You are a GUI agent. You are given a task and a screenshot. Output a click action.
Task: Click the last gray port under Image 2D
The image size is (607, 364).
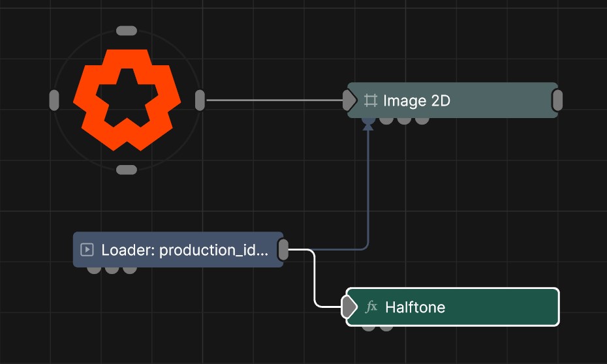[x=422, y=120]
